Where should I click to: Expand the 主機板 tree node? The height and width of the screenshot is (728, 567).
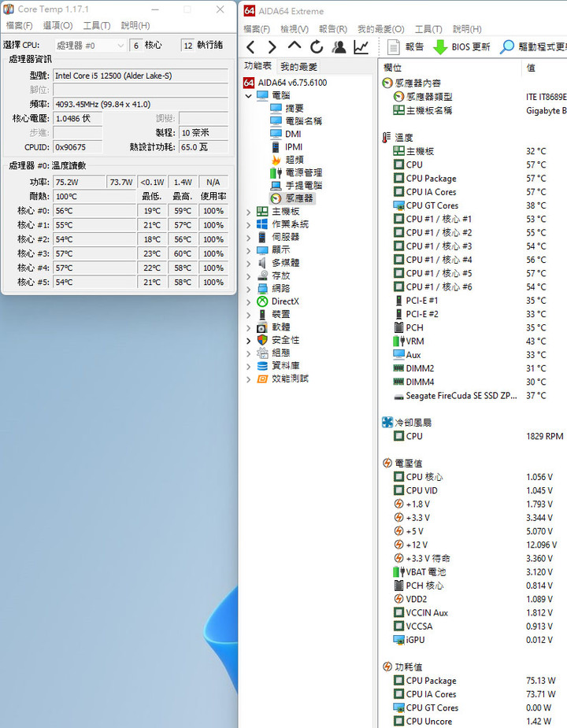coord(249,212)
